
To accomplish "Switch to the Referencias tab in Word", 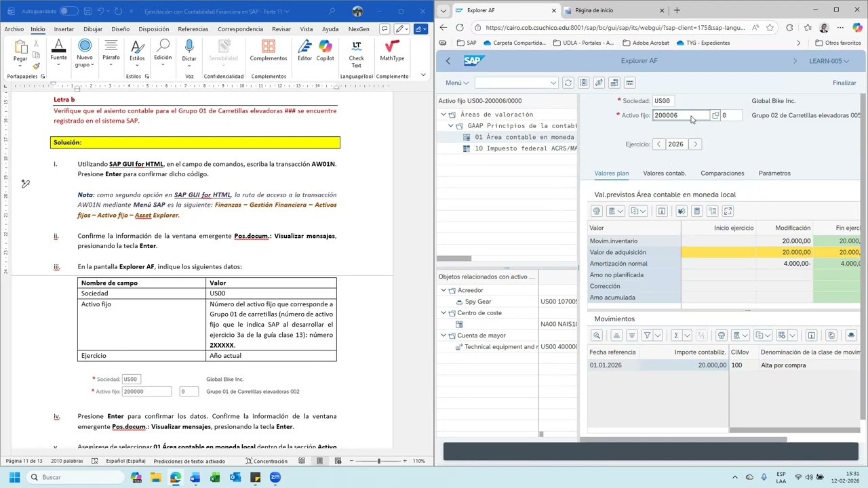I will click(193, 29).
